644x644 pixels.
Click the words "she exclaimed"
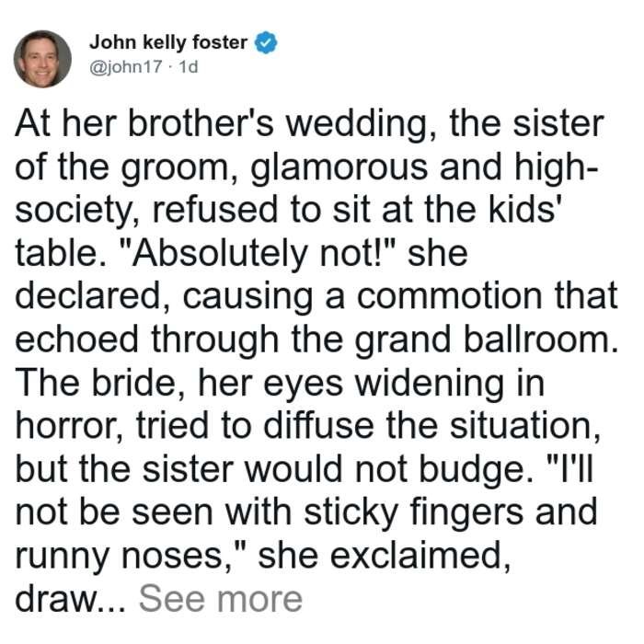point(385,556)
